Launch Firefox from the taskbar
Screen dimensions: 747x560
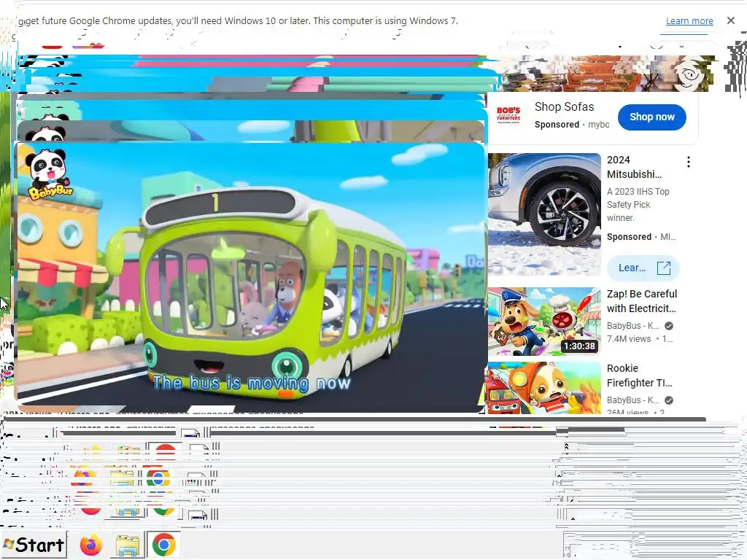(90, 545)
